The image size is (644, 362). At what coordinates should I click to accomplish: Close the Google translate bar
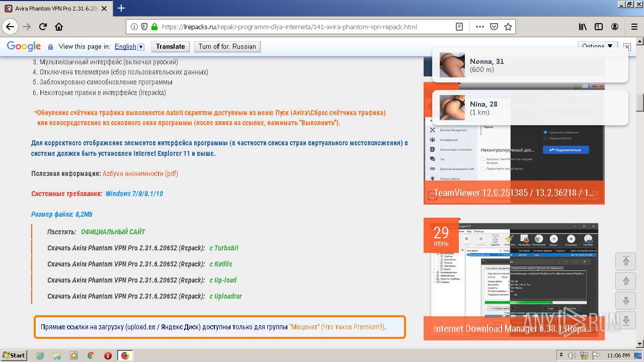tap(627, 46)
